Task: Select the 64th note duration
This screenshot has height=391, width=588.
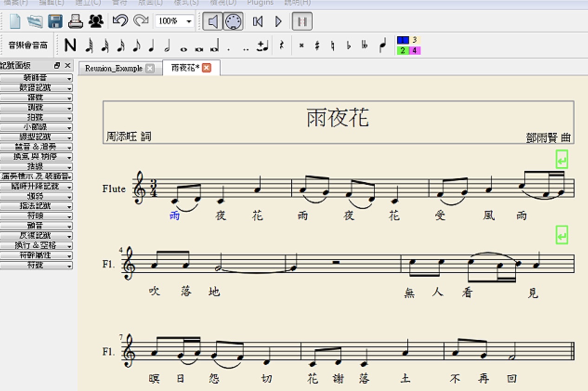Action: pos(89,46)
